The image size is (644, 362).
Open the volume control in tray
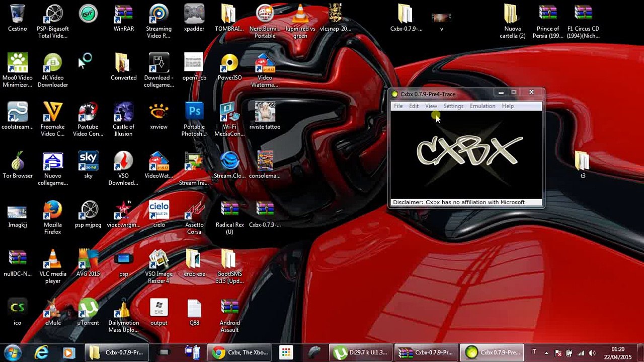(x=592, y=353)
